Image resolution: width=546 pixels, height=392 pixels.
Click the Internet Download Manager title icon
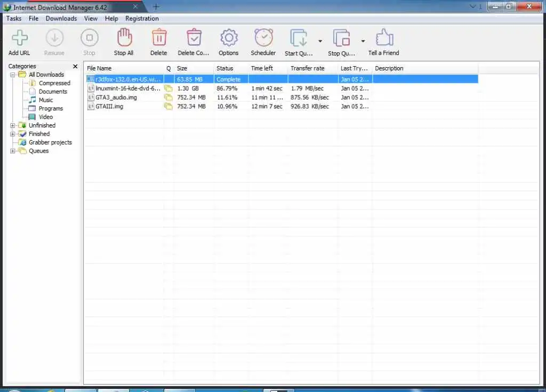click(x=7, y=7)
